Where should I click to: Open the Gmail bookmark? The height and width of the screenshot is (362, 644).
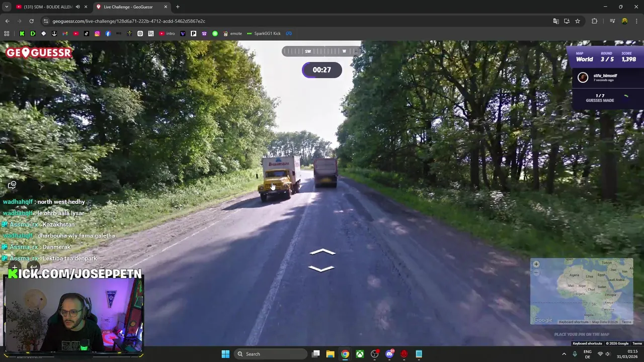tap(65, 34)
